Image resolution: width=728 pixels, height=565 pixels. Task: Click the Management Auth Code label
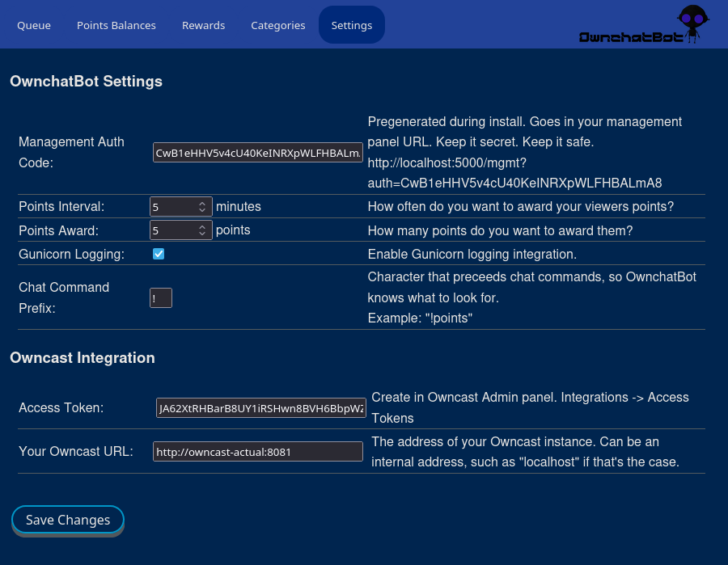pyautogui.click(x=71, y=152)
